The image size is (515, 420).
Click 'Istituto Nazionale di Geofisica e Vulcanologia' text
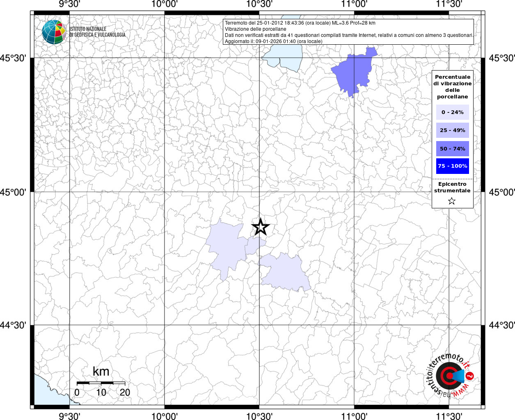coord(98,32)
